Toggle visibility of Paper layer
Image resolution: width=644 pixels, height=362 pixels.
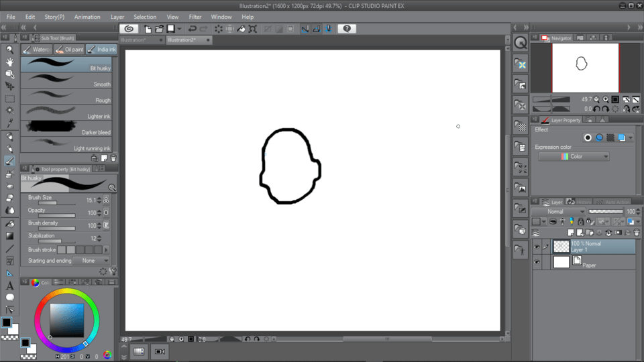(537, 263)
